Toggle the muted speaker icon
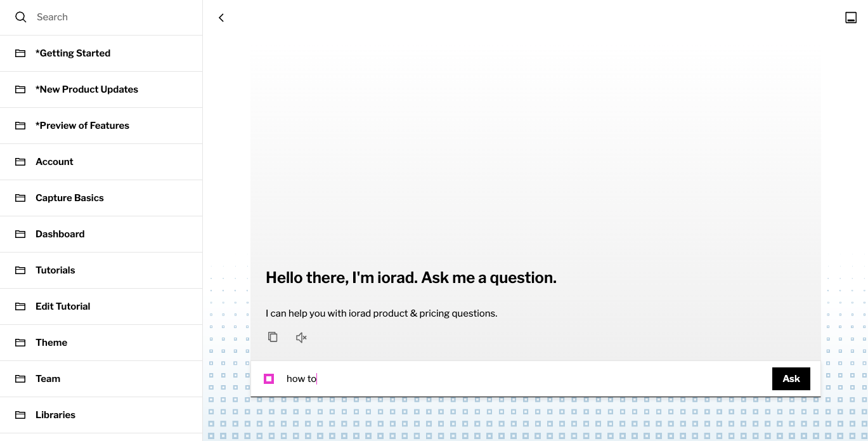Screen dimensions: 868x441 click(x=301, y=338)
